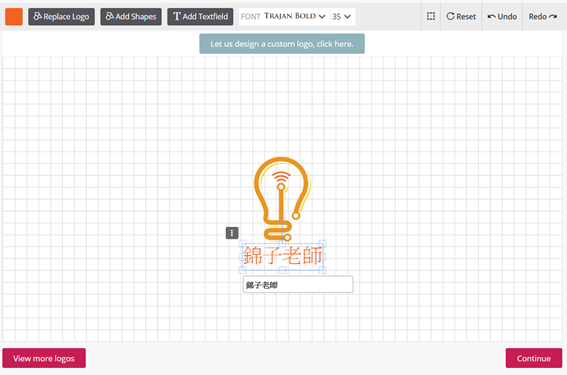Click the Continue button
Screen dimensions: 567x375
click(534, 358)
